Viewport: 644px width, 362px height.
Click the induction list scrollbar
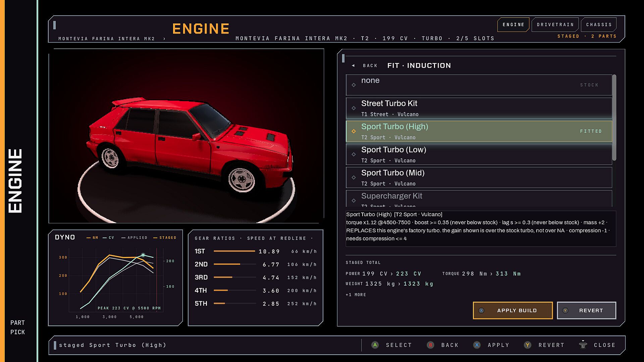tap(614, 117)
